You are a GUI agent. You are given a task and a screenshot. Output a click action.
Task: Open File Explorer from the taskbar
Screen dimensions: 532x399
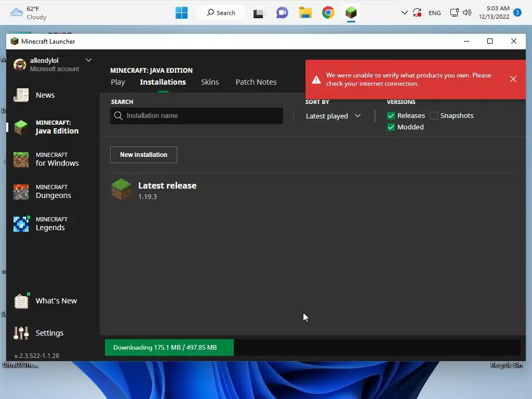(x=305, y=13)
